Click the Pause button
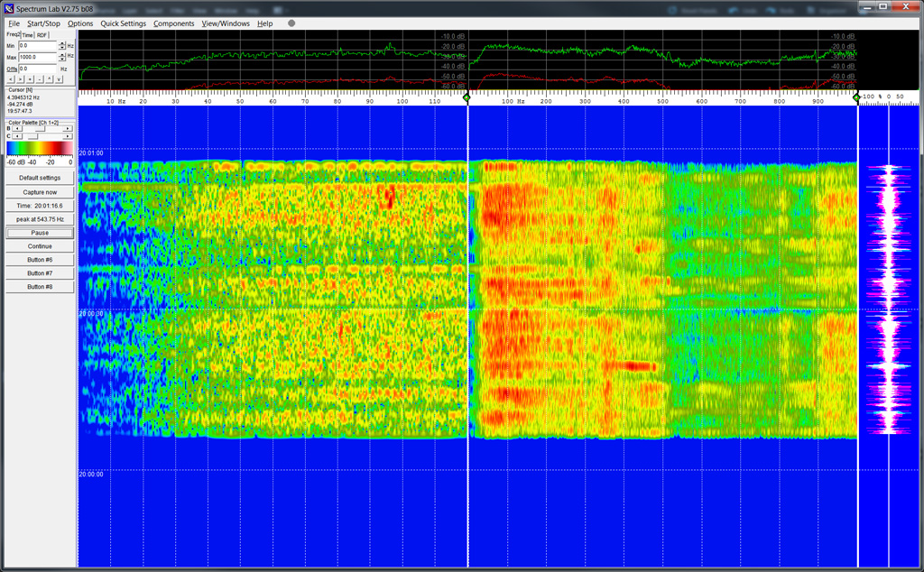924x572 pixels. 40,233
